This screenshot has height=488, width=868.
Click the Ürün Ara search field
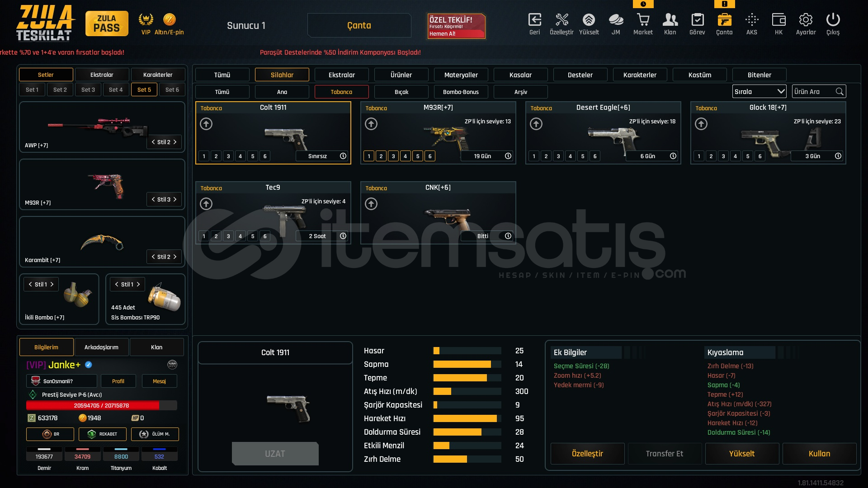(x=813, y=92)
